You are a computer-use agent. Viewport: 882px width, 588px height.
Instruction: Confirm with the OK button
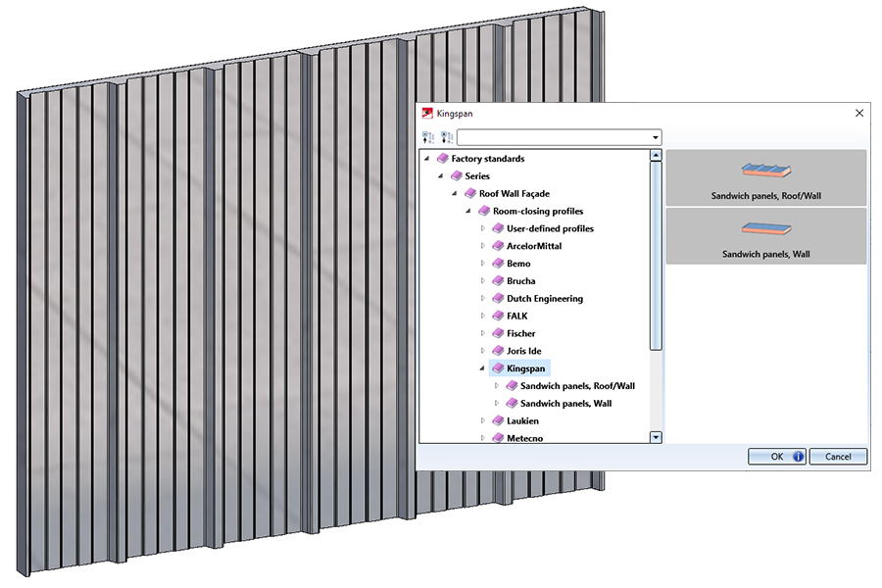pyautogui.click(x=777, y=457)
